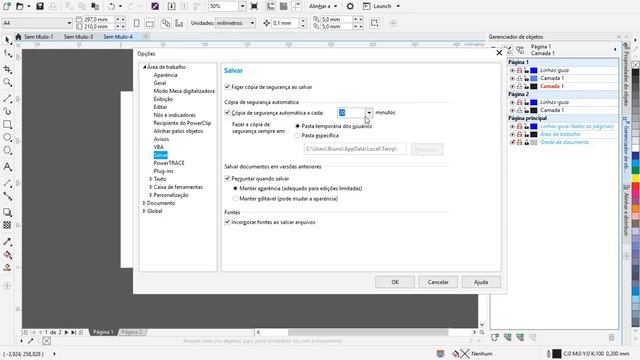Select the Parallel dimension tool
This screenshot has height=360, width=640.
7,183
